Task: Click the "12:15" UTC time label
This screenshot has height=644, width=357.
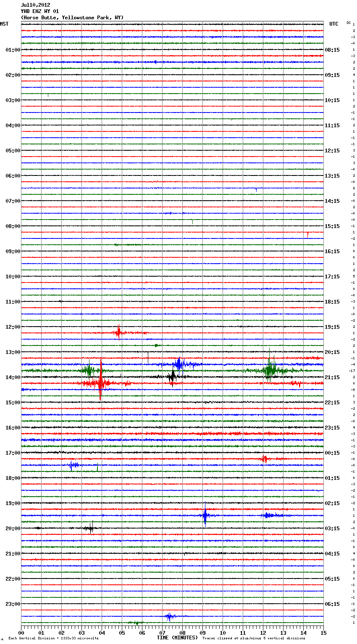Action: tap(332, 151)
